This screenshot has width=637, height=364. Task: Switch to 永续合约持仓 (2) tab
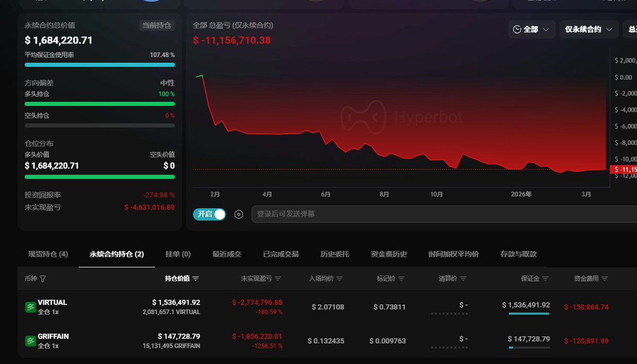(x=117, y=254)
